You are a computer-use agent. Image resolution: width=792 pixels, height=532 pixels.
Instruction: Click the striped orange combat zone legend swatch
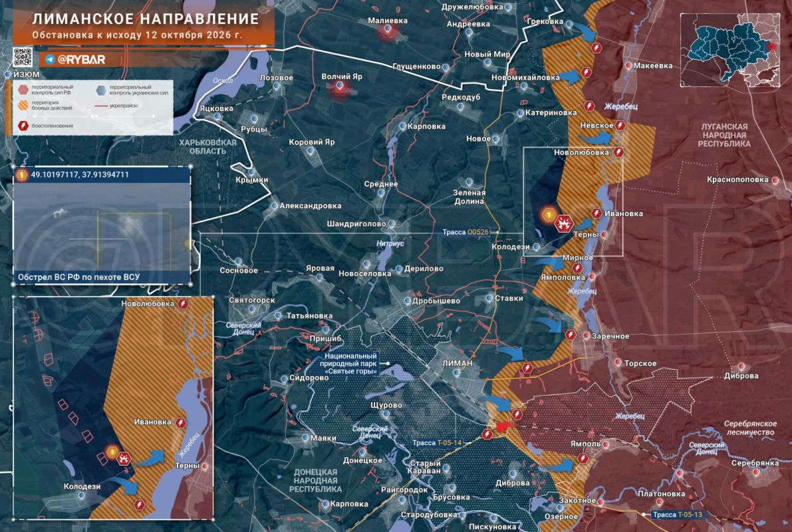tap(23, 105)
